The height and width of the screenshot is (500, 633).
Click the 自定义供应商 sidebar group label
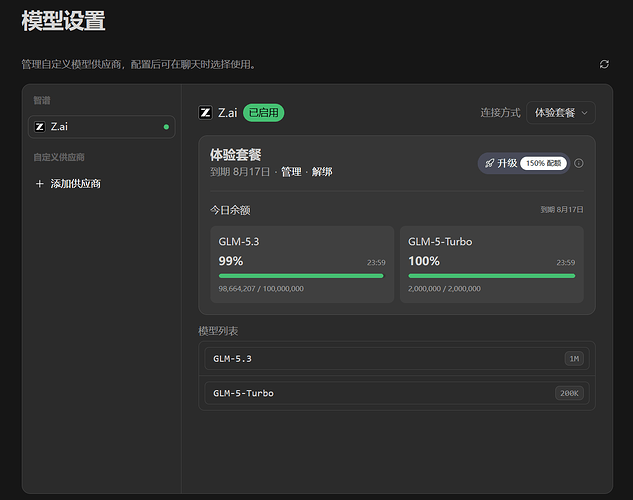(59, 157)
